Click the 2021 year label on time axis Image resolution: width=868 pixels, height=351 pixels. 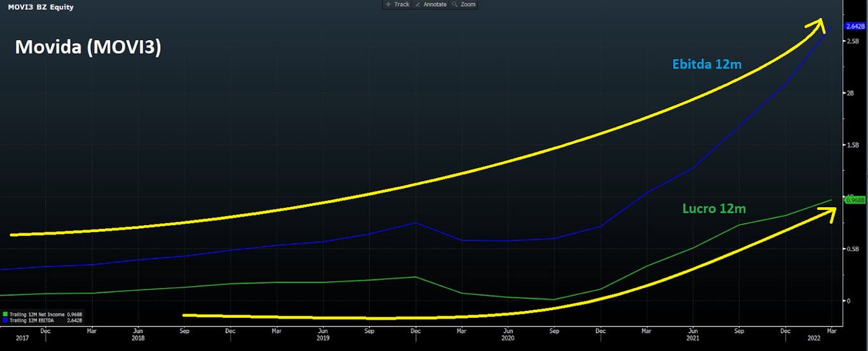[x=693, y=340]
